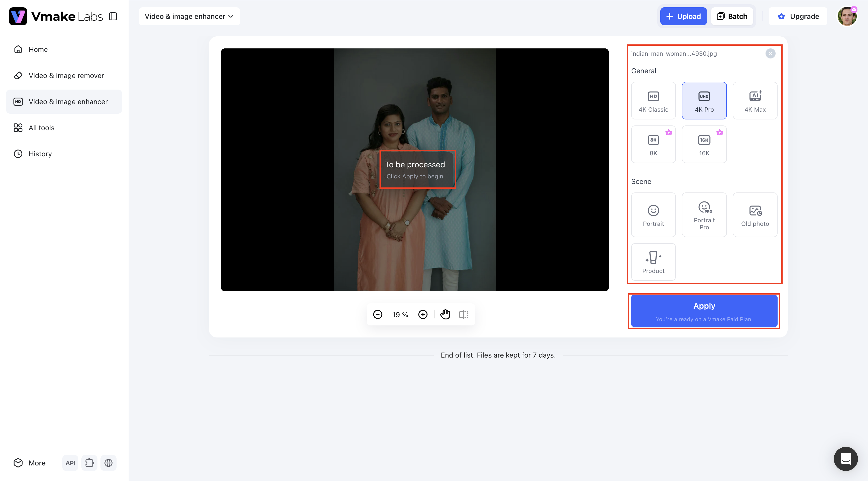Zoom out with the minus icon
868x481 pixels.
(378, 314)
